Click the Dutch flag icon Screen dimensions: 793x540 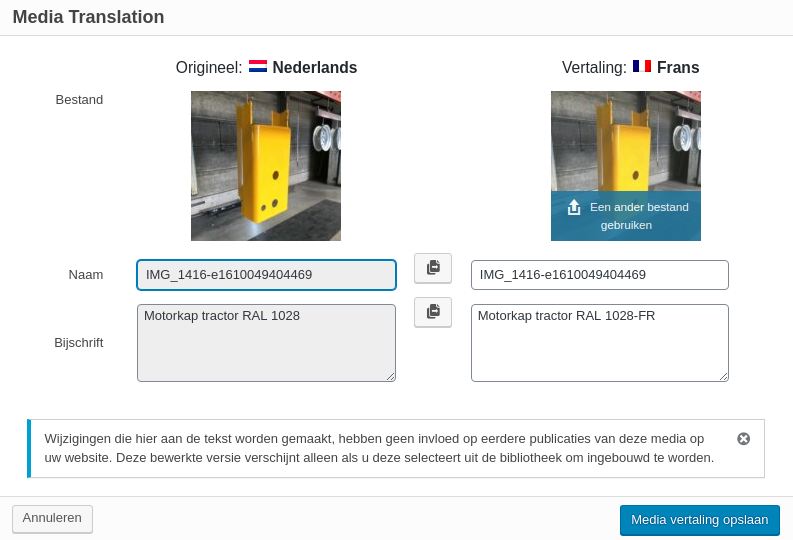pos(258,67)
